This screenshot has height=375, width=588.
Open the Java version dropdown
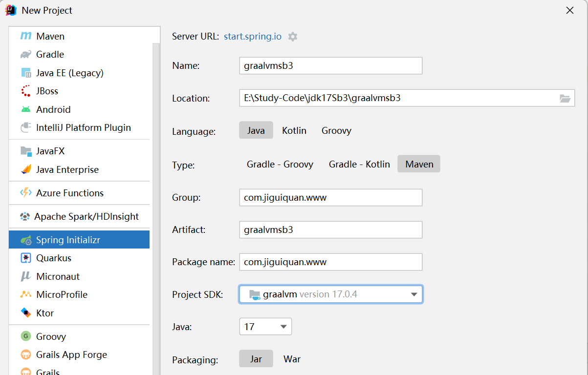[x=265, y=327]
